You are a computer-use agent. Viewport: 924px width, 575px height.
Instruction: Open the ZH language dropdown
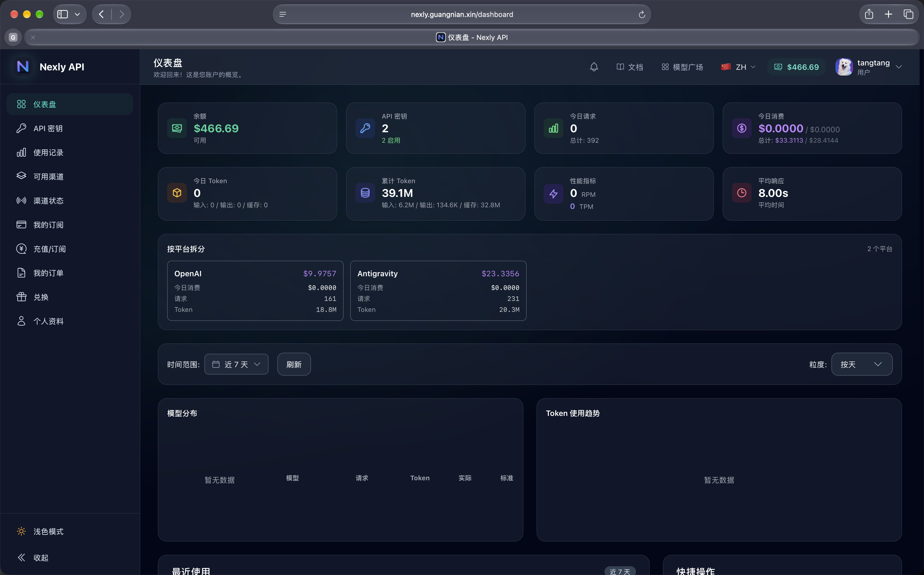pos(738,67)
